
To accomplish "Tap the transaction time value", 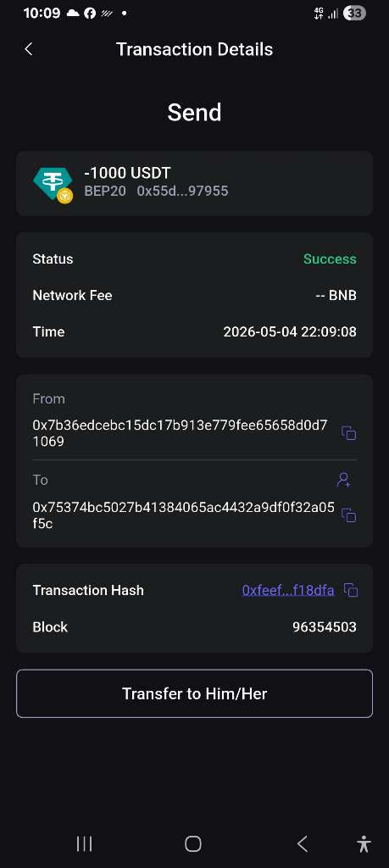I will click(290, 331).
